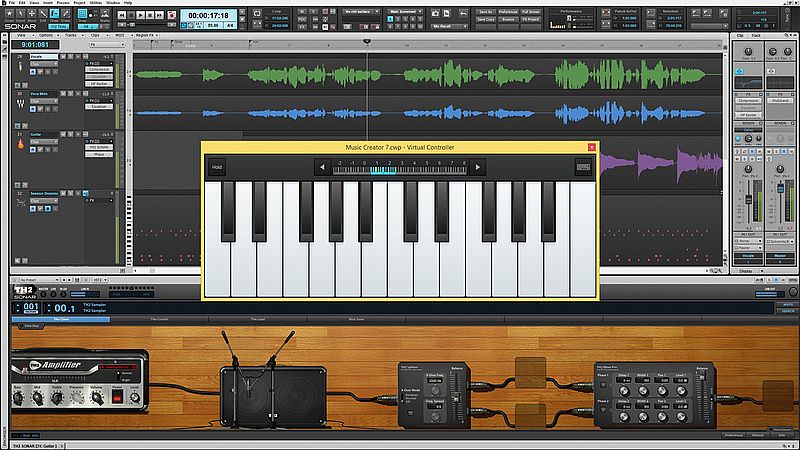Click the Bass knob on the TH2 Amplifier
Screen dimensions: 800x450
coord(18,397)
